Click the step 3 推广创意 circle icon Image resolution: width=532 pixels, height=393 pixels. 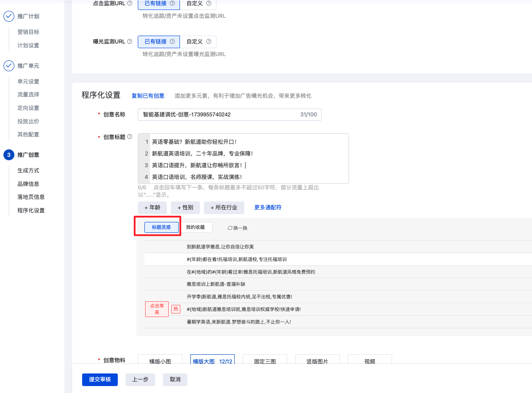(x=9, y=155)
